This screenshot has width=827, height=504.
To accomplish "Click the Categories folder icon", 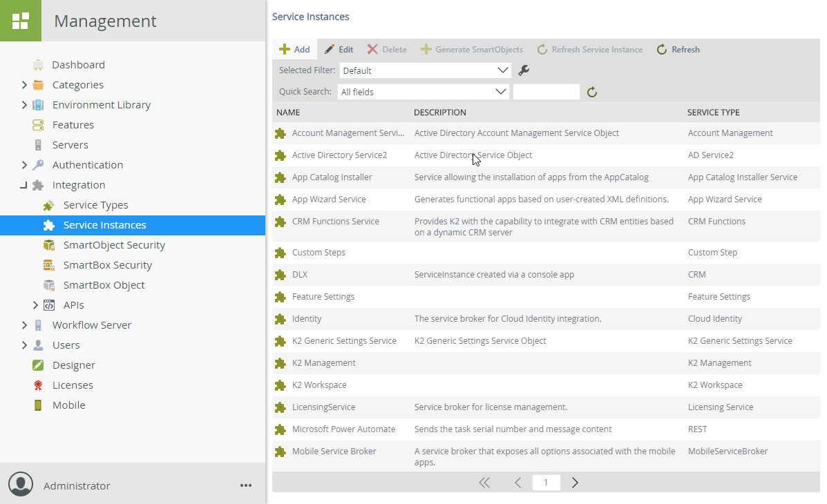I will 38,85.
